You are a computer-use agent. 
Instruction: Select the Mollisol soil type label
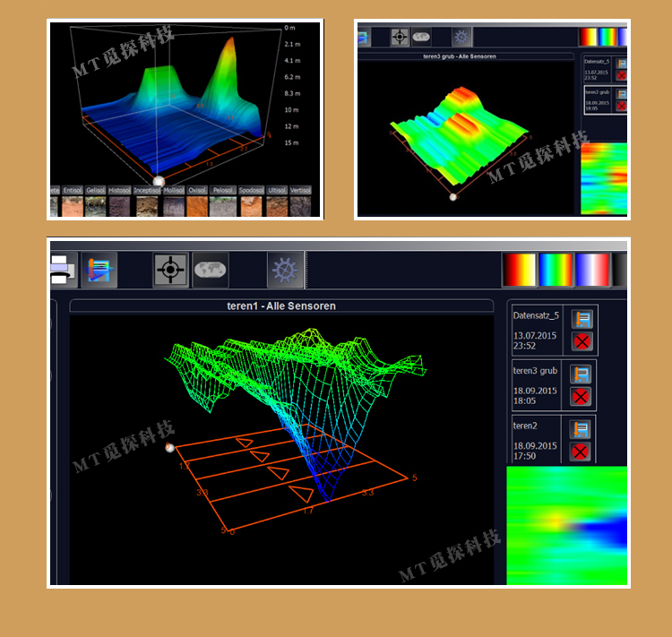[x=174, y=190]
